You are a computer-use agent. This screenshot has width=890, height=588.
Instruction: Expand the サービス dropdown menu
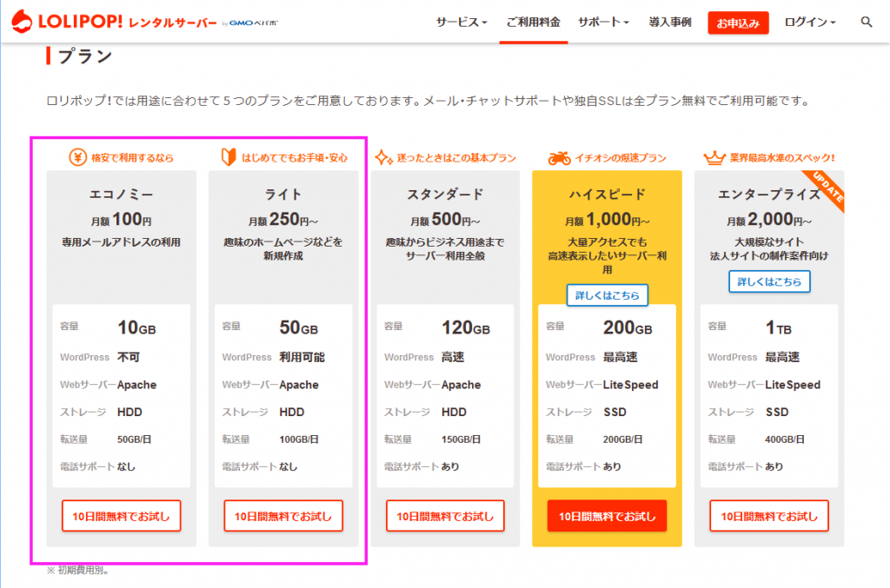(462, 23)
